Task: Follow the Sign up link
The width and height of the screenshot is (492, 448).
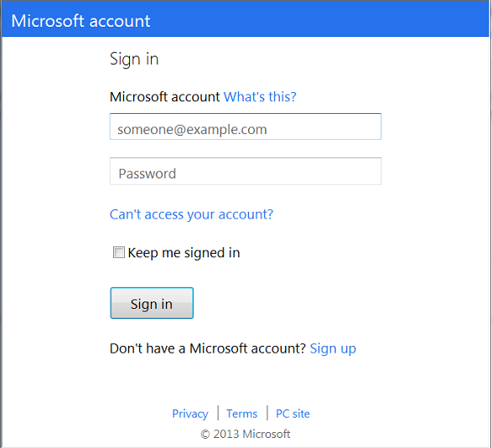Action: (333, 348)
